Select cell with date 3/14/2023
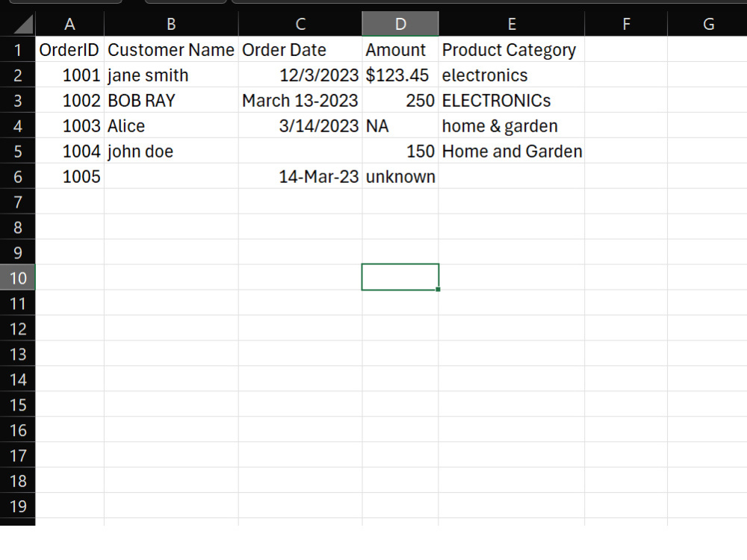Image resolution: width=747 pixels, height=560 pixels. pyautogui.click(x=300, y=125)
